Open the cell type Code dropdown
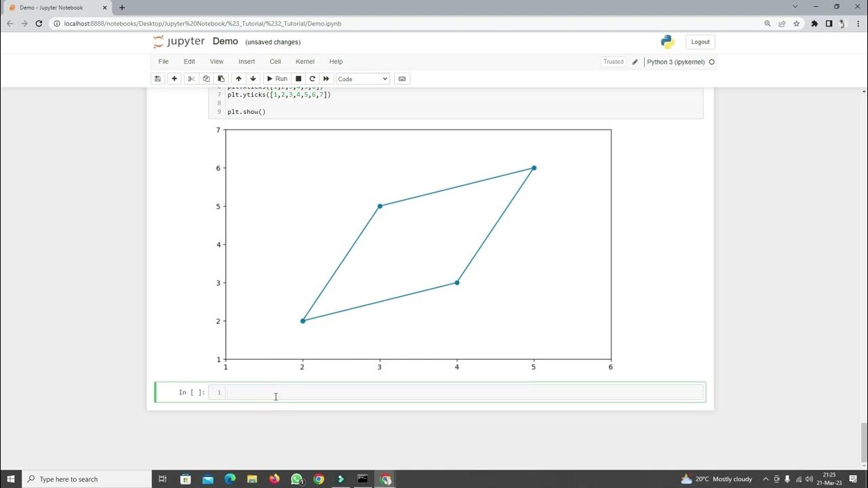Viewport: 868px width, 488px height. pyautogui.click(x=363, y=79)
